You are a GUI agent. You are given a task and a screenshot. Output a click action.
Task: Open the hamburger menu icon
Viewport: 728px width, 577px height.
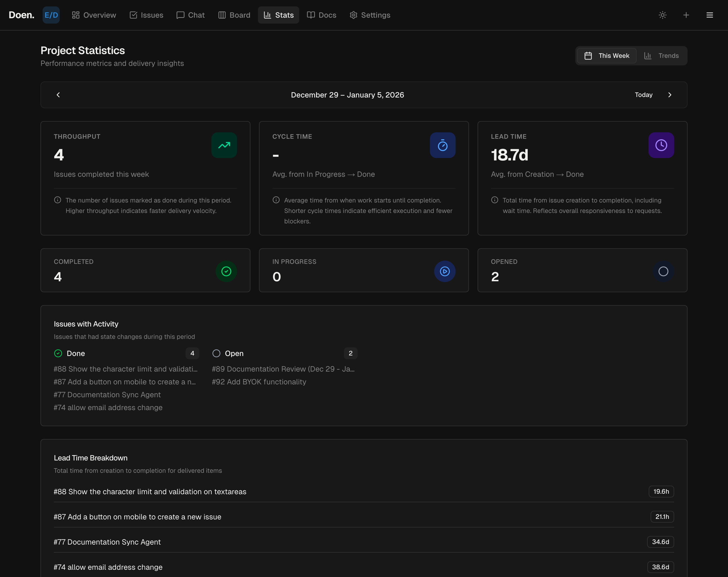pos(710,15)
